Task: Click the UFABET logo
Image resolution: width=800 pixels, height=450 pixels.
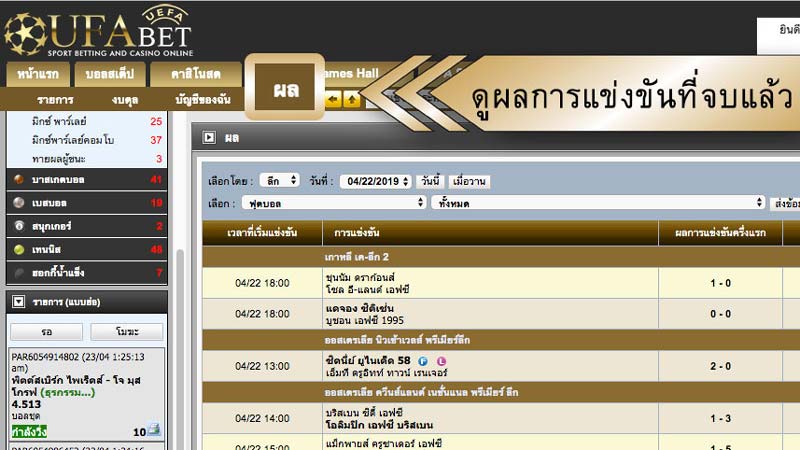Action: [x=99, y=31]
